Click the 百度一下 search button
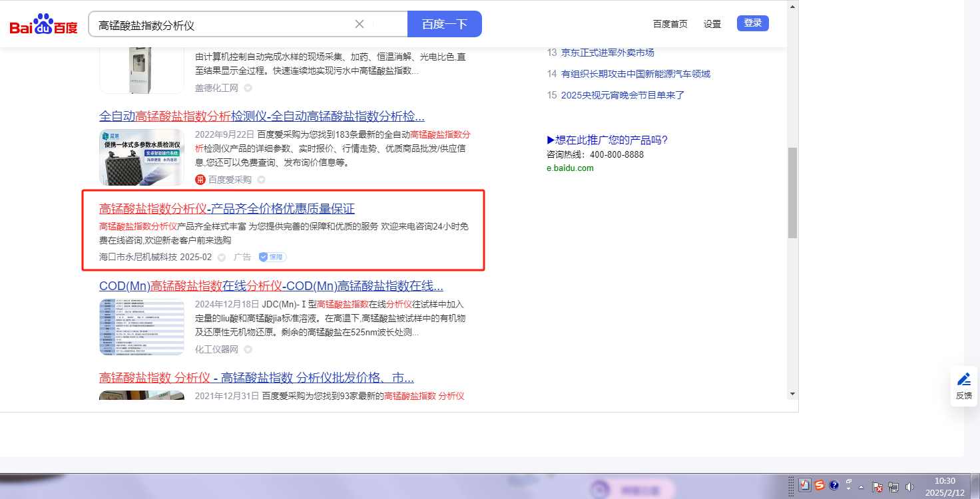 tap(444, 24)
